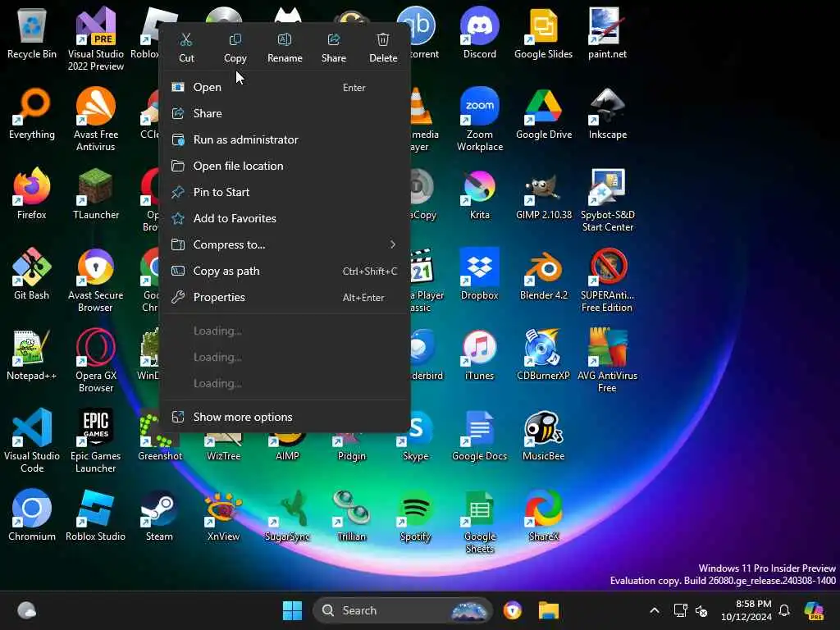Click the Google Drive shortcut
The width and height of the screenshot is (840, 630).
point(543,113)
